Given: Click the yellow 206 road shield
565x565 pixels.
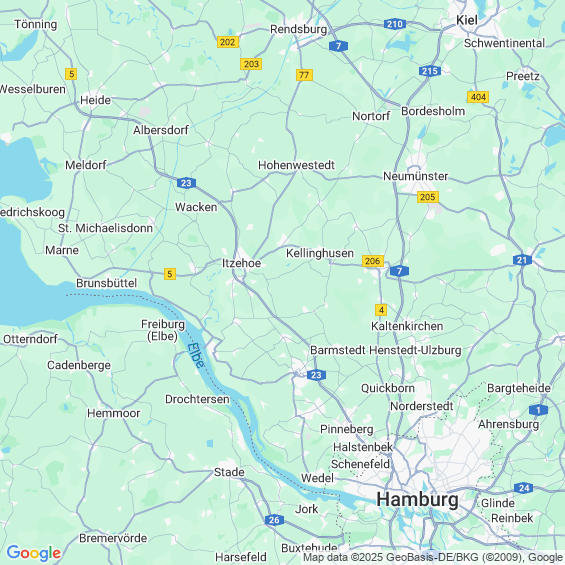Looking at the screenshot, I should [x=373, y=261].
